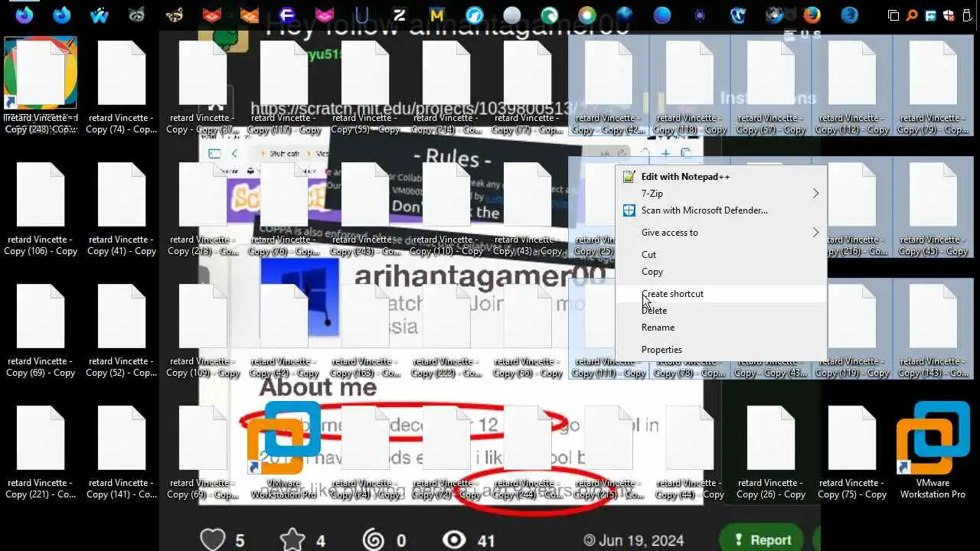Launch the blue Firefox Developer icon
Image resolution: width=980 pixels, height=551 pixels.
point(61,15)
